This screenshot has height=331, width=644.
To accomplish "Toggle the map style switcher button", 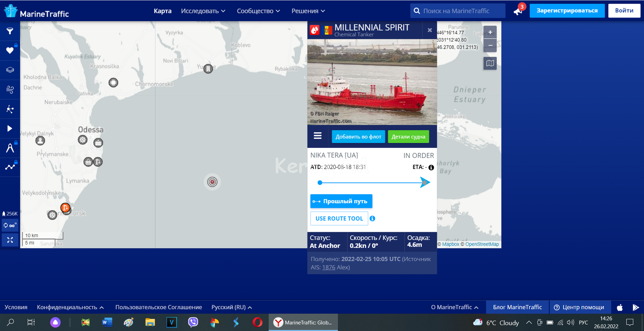I will pos(490,63).
